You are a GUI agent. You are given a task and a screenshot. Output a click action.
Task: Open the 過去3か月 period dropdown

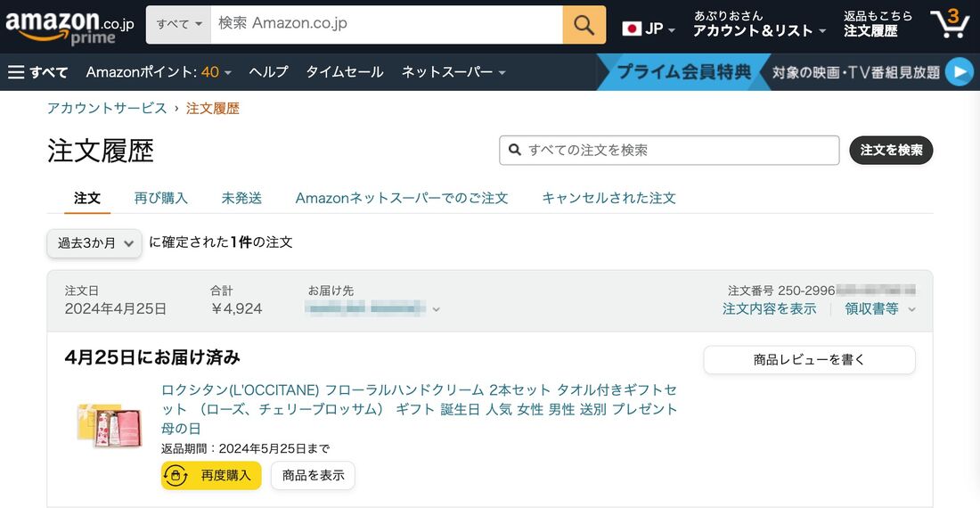coord(94,243)
